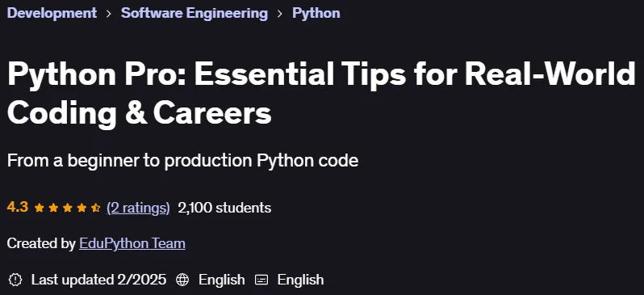
Task: Click the 4.3 rating score
Action: [x=18, y=208]
